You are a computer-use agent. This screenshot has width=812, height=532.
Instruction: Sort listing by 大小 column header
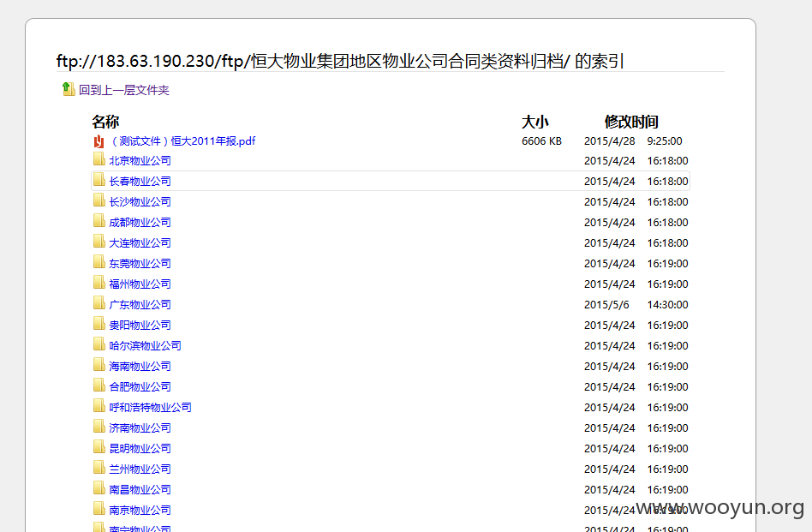[x=535, y=122]
